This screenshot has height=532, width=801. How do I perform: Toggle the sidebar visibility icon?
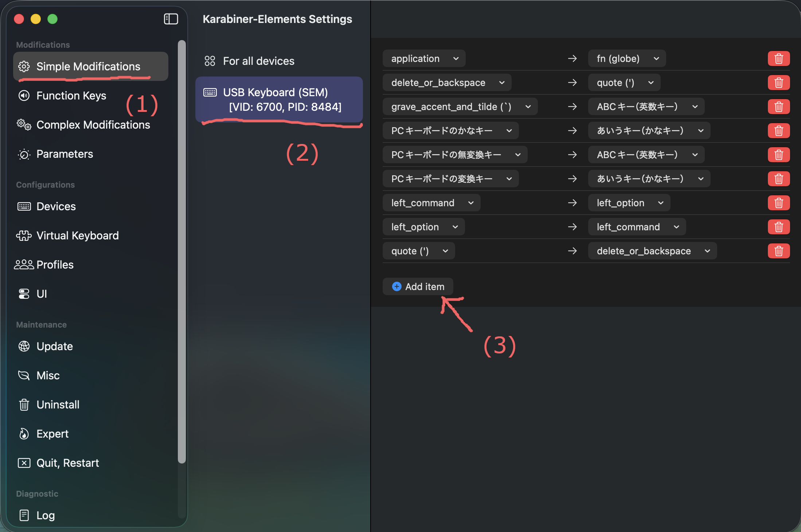tap(171, 19)
